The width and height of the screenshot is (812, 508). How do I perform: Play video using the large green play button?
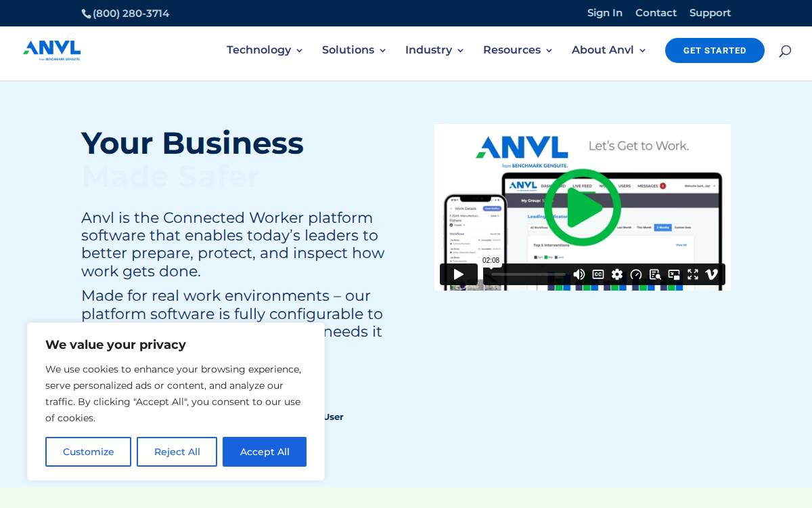coord(583,207)
